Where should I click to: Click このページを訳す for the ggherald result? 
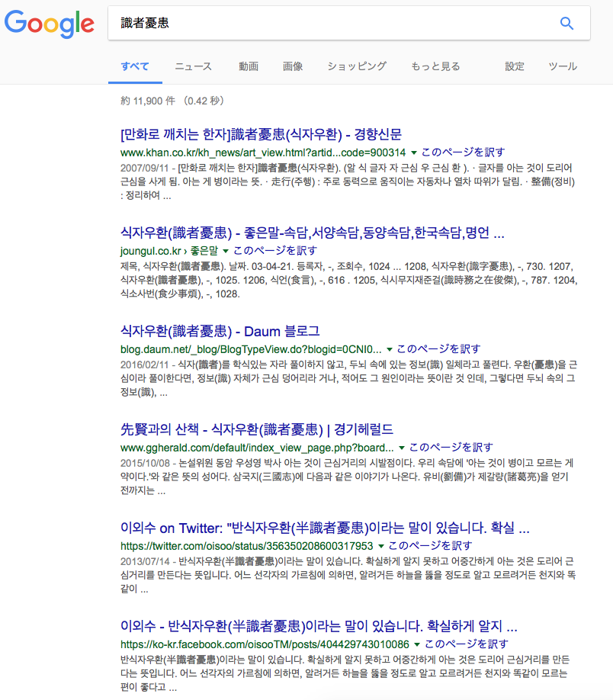(x=451, y=448)
